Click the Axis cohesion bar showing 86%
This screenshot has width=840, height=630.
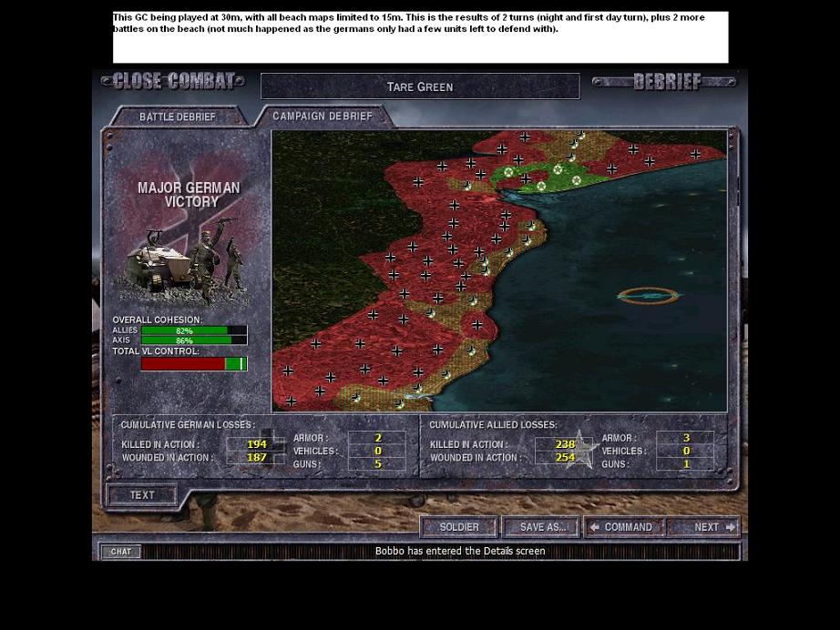pyautogui.click(x=194, y=340)
